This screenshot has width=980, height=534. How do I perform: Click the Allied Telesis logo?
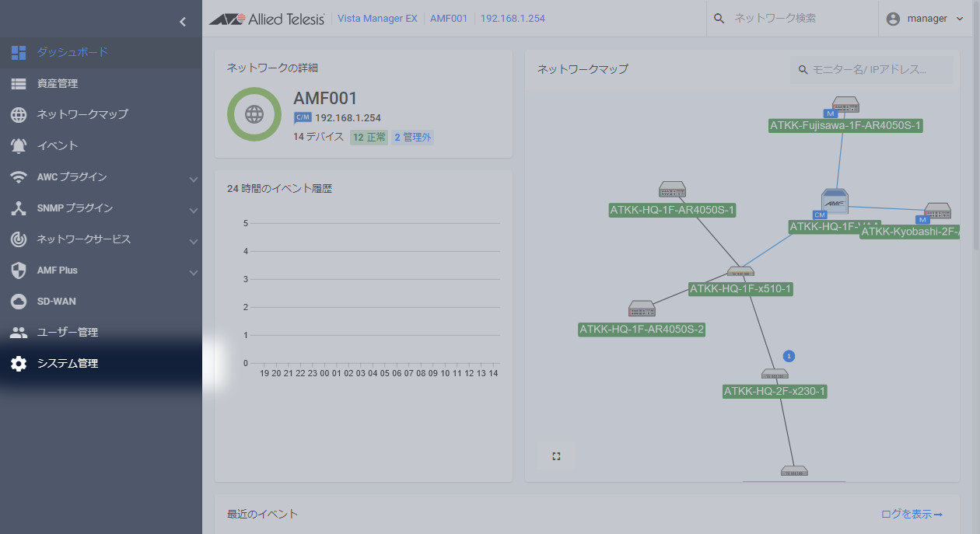(267, 19)
